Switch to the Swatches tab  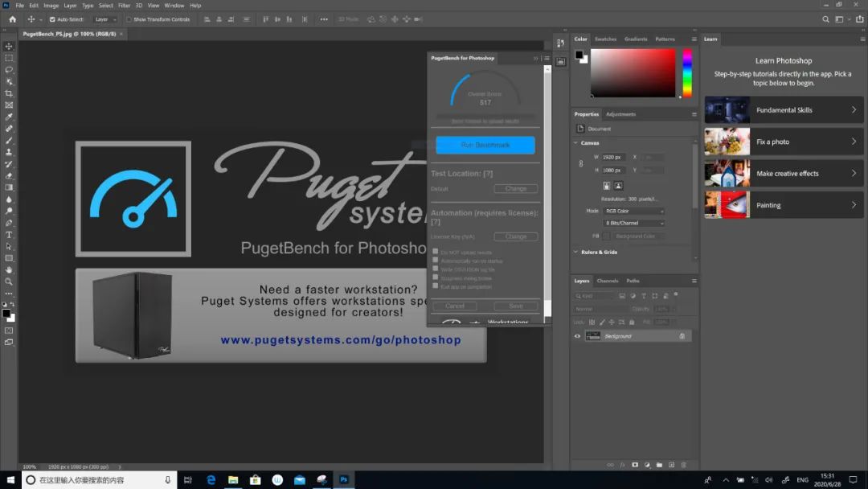606,39
